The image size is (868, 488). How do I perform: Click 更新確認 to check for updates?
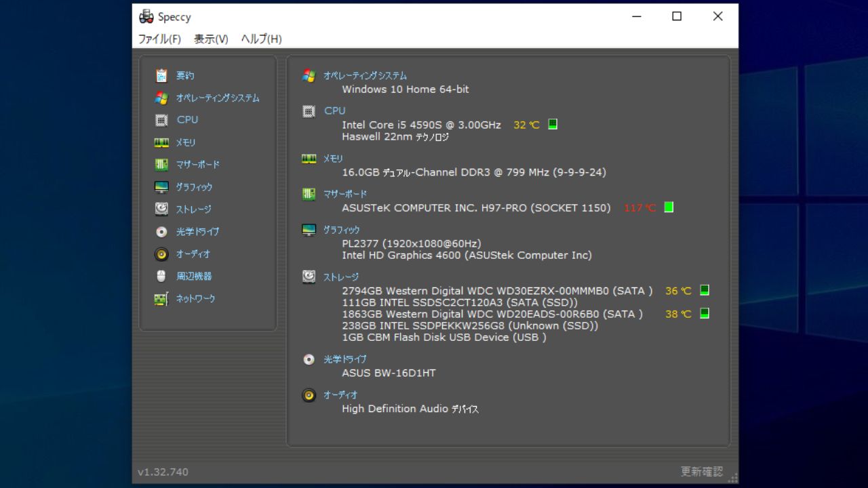[x=702, y=472]
